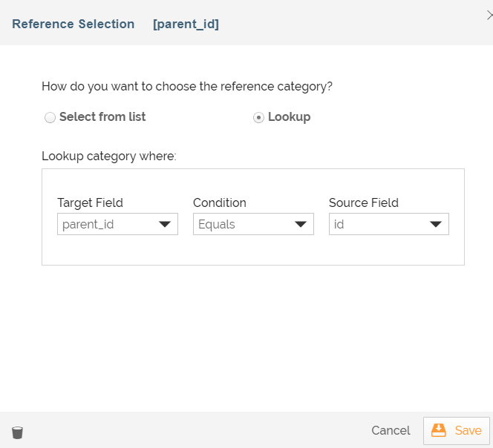The width and height of the screenshot is (493, 448).
Task: Click the Condition label
Action: pyautogui.click(x=220, y=202)
